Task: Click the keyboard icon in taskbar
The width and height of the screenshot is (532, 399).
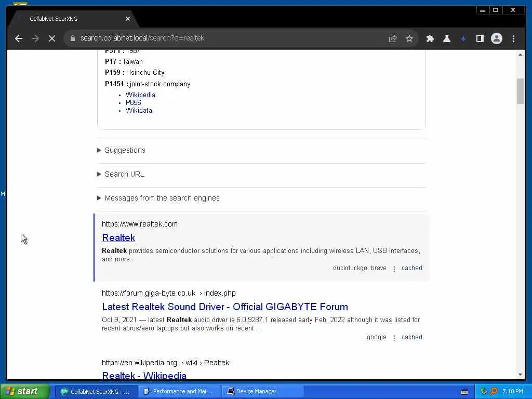Action: coord(464,392)
